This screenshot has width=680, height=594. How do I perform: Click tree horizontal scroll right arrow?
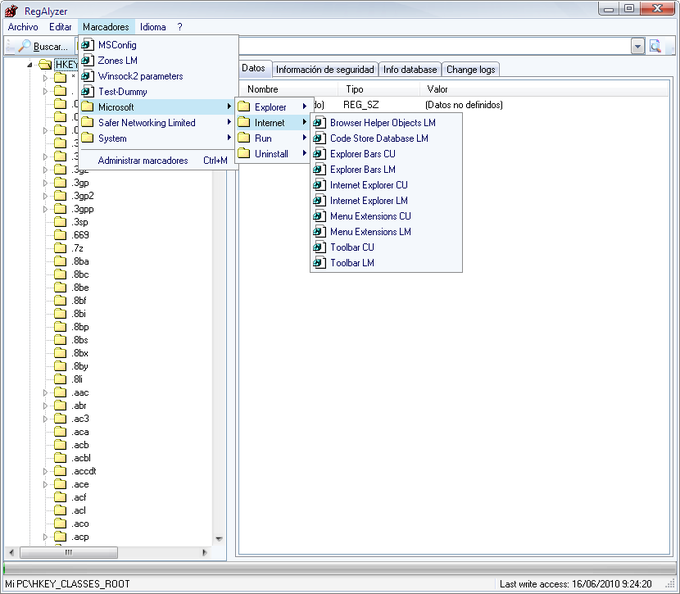[204, 552]
